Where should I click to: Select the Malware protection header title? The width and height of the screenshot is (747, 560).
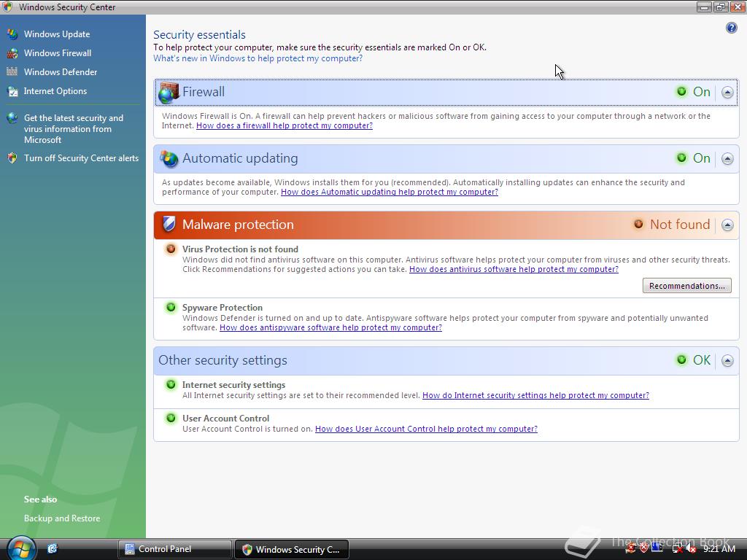coord(239,225)
